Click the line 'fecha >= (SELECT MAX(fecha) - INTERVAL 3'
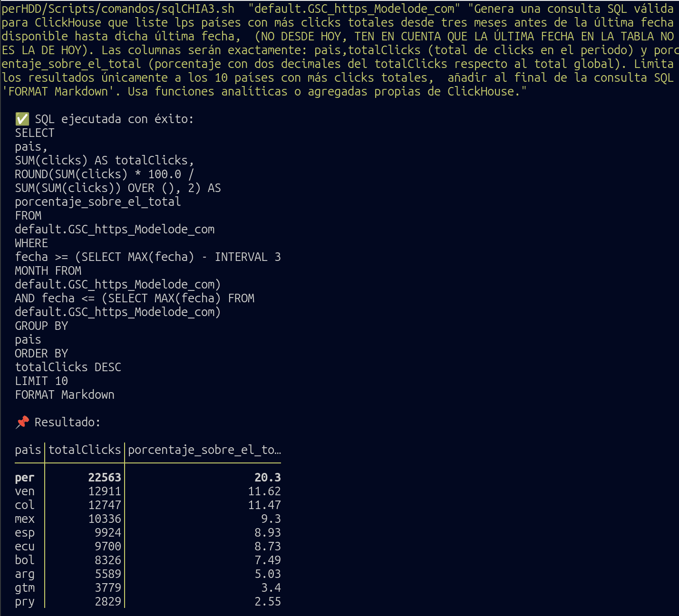The image size is (679, 616). [x=148, y=257]
